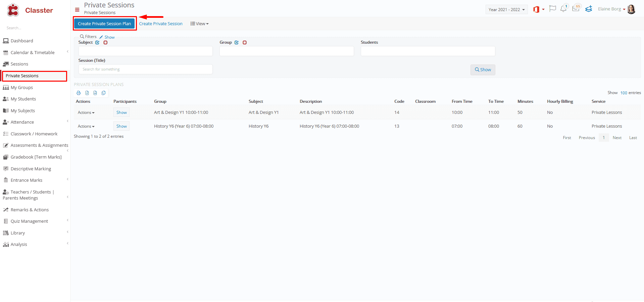Click Elaine Borg's profile avatar
The height and width of the screenshot is (302, 644).
click(x=631, y=9)
